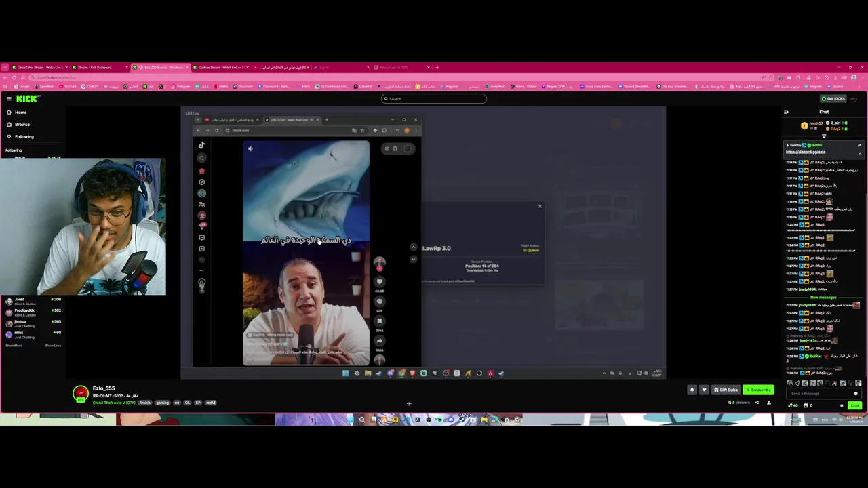Expand the chat leaderboard arrow
Image resolution: width=868 pixels, height=488 pixels.
824,136
